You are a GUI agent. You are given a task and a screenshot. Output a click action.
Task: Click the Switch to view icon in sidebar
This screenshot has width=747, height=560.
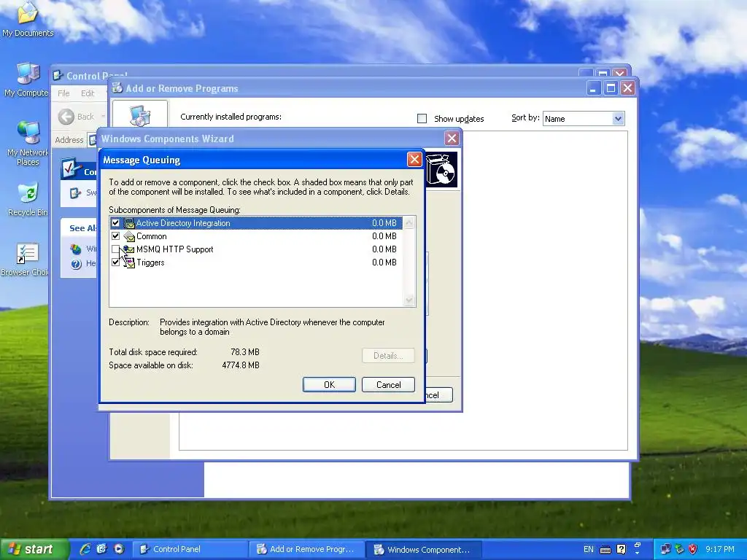(75, 192)
